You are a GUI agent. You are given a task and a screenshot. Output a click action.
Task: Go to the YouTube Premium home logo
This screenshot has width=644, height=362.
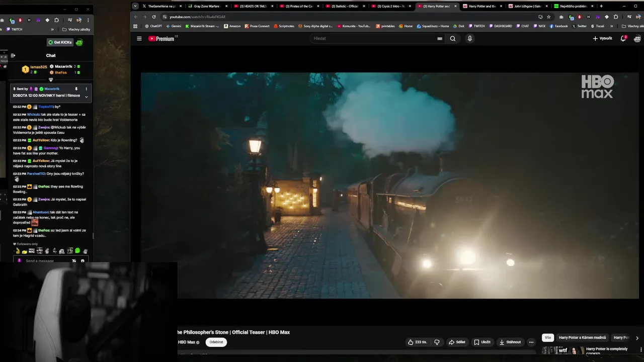pos(161,38)
